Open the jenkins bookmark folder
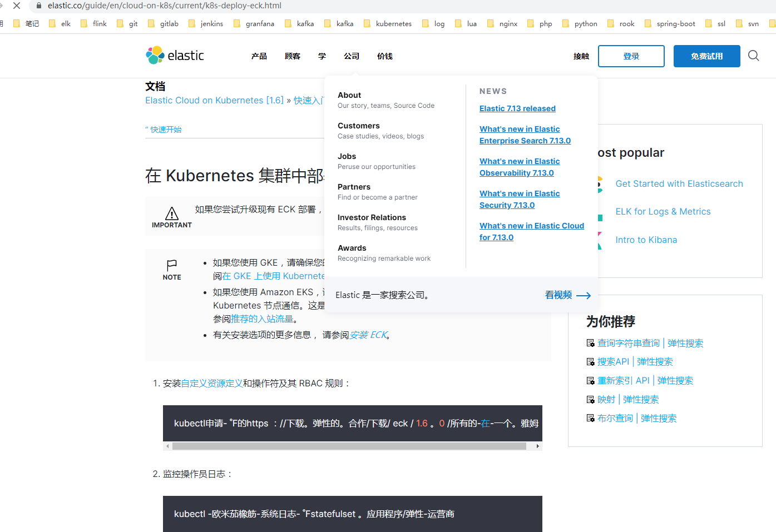The image size is (776, 532). (206, 23)
